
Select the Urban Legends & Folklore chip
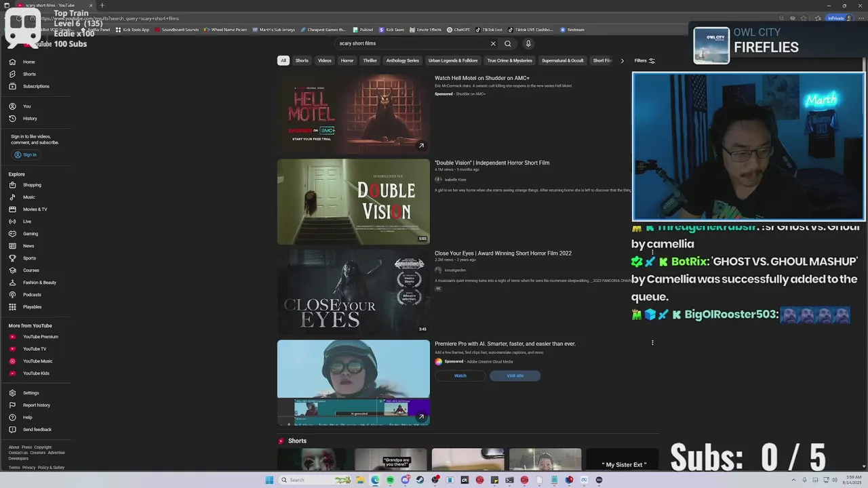point(453,60)
